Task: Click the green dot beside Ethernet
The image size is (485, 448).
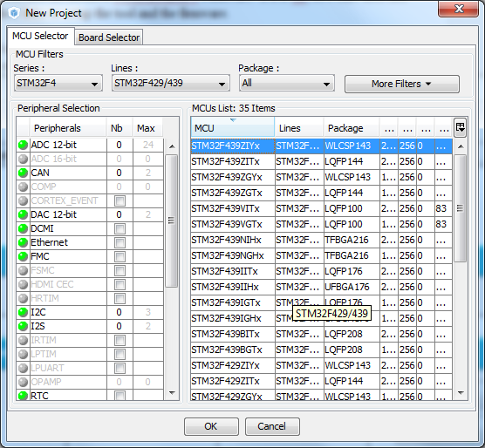Action: pos(23,242)
